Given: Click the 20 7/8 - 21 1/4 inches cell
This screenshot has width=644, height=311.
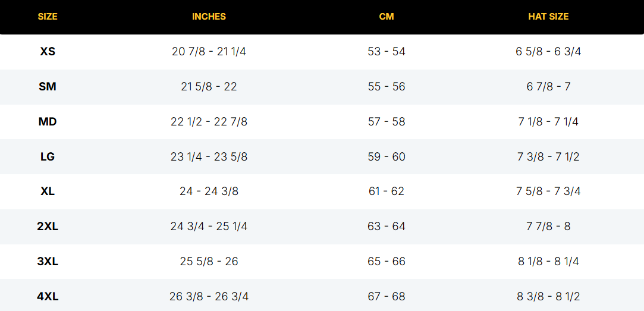Looking at the screenshot, I should pyautogui.click(x=209, y=52).
